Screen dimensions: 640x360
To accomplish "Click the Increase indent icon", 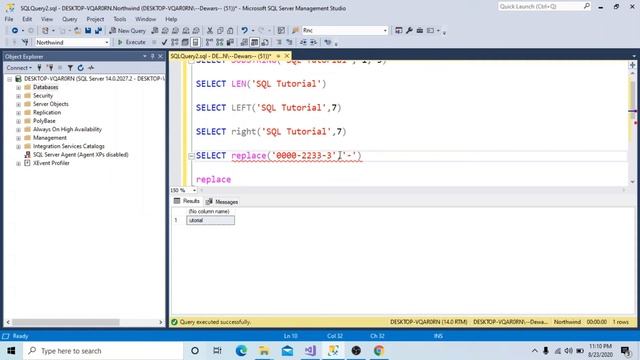I will (x=313, y=42).
